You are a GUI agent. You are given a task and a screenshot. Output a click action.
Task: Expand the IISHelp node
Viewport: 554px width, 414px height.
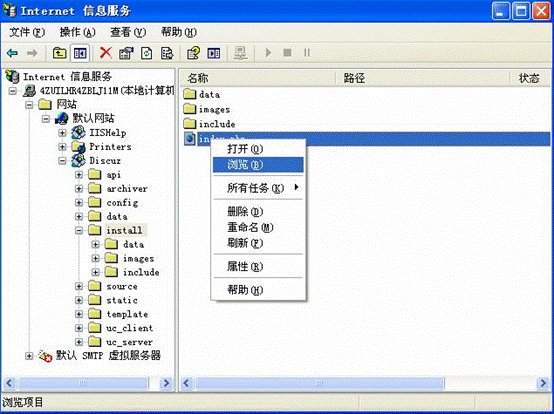[63, 133]
